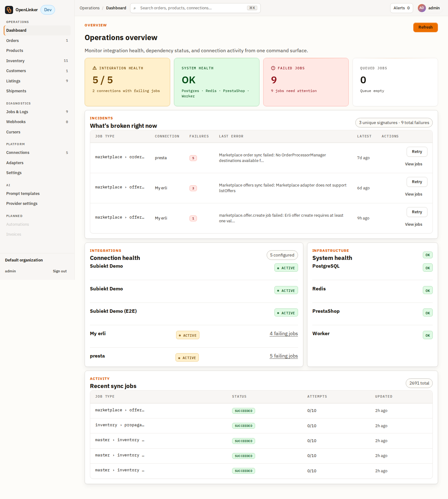This screenshot has height=499, width=448.
Task: Click the Status column header in sync jobs
Action: [239, 397]
